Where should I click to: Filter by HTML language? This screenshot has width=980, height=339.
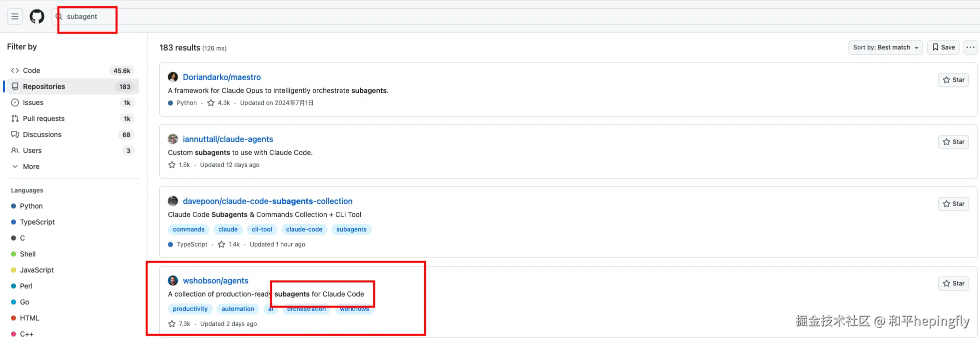pyautogui.click(x=25, y=318)
